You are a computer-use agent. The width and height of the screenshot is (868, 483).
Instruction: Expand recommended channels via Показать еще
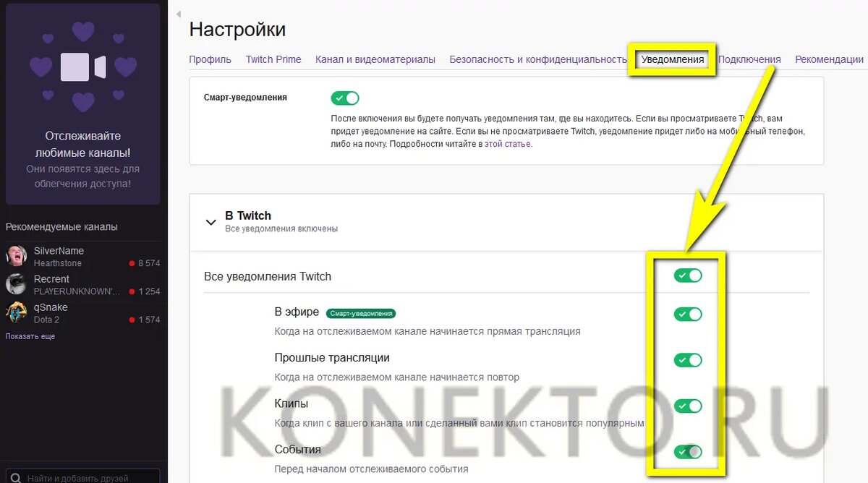(30, 336)
